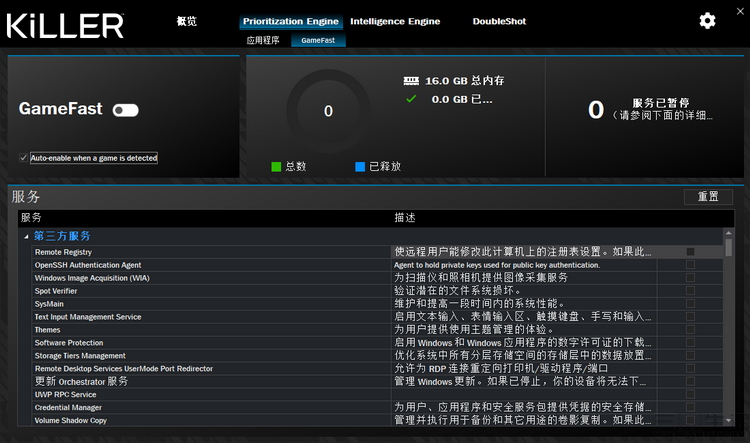Select the Volume Shadow Copy service
This screenshot has width=750, height=443.
pos(377,420)
